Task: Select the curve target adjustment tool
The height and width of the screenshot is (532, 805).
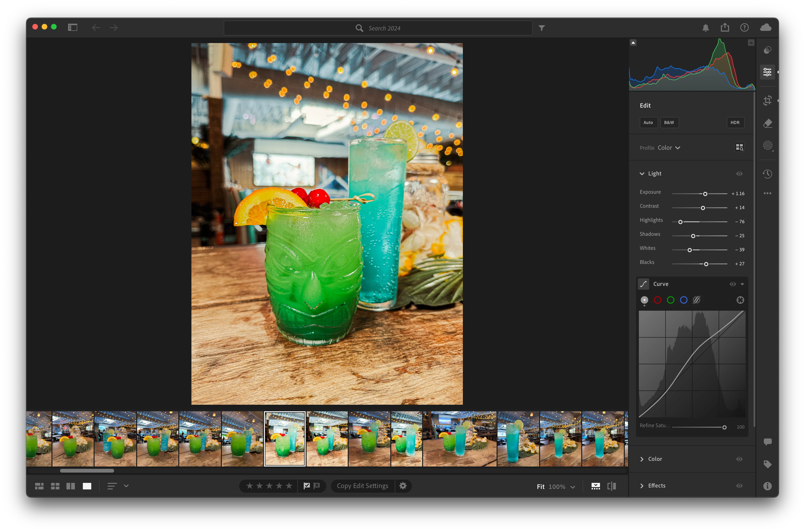Action: coord(740,300)
